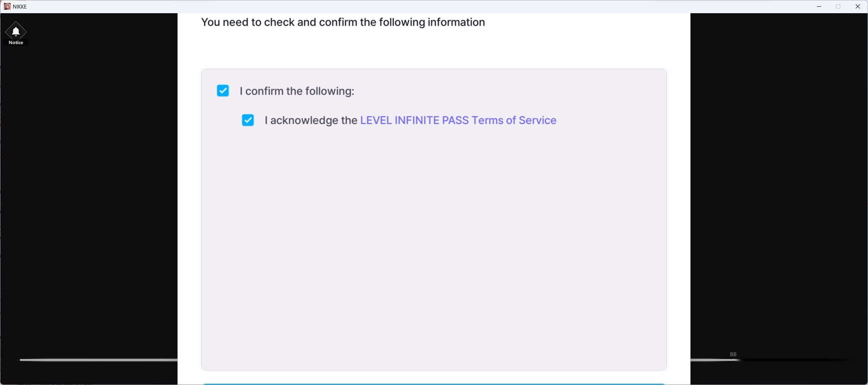Click the 'I acknowledge the' label text

pyautogui.click(x=311, y=121)
